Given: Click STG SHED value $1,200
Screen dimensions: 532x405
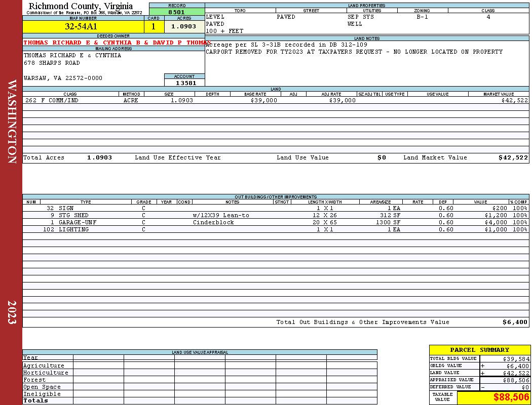Looking at the screenshot, I should 496,215.
